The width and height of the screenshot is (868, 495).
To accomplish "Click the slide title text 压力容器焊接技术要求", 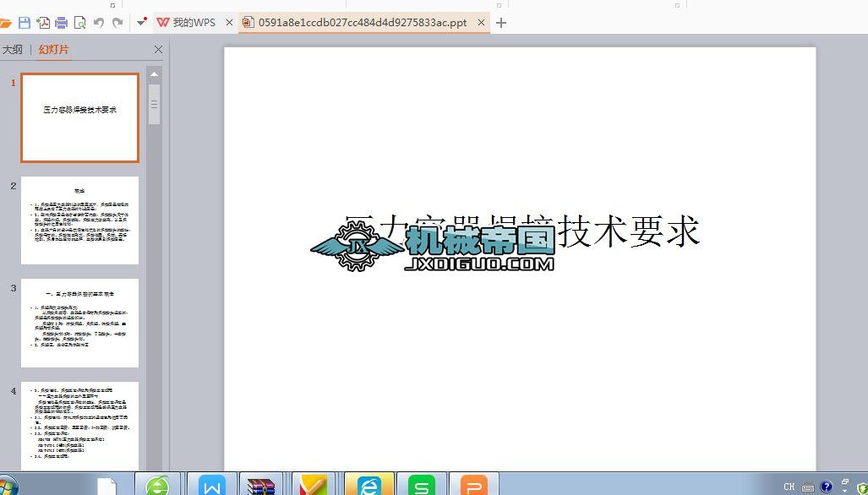I will pyautogui.click(x=522, y=231).
